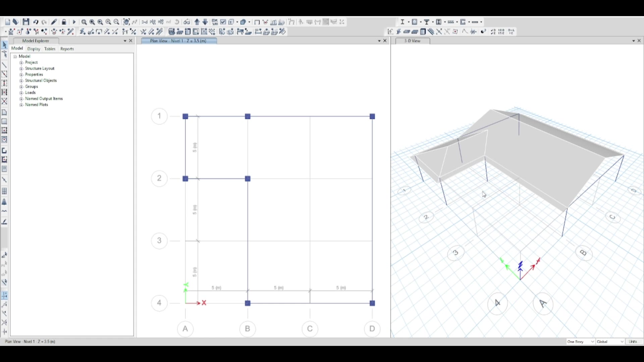Expand the Structural Objects node
The image size is (644, 362).
(x=21, y=81)
